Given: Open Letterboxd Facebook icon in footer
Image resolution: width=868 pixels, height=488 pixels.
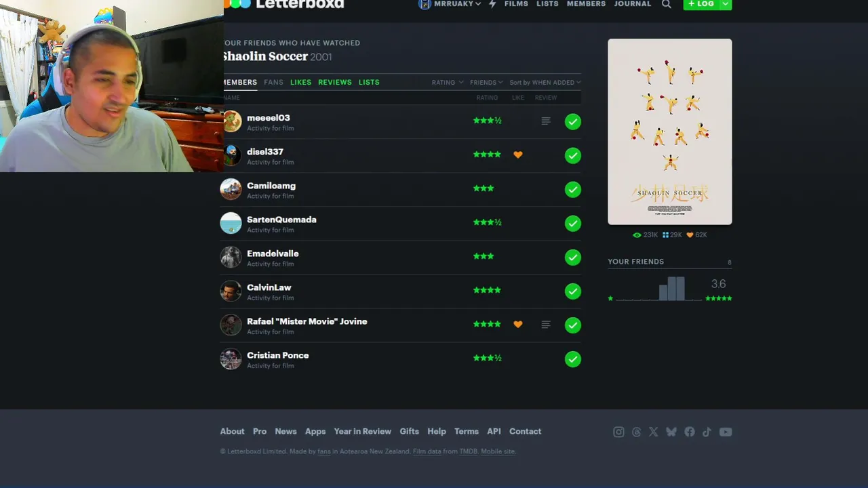Looking at the screenshot, I should pyautogui.click(x=690, y=432).
